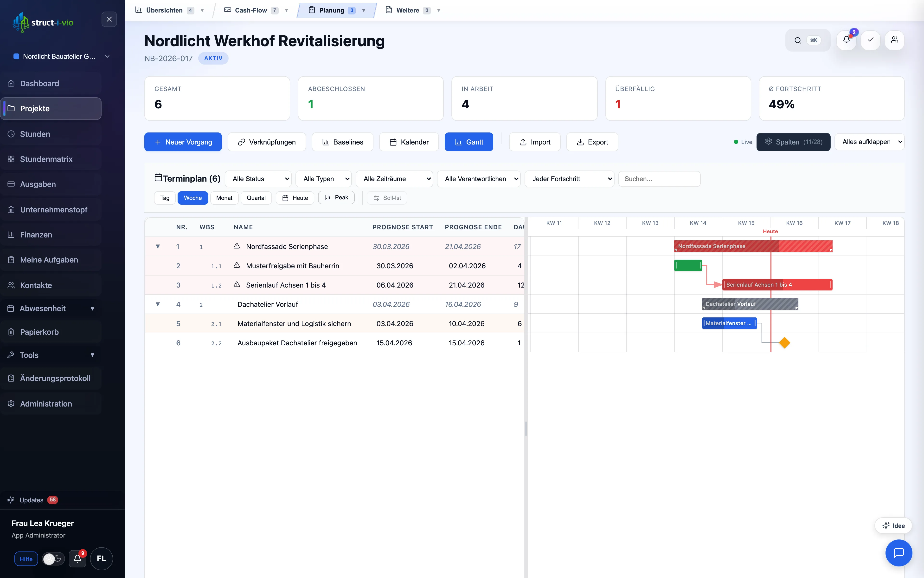Open Finanzen in sidebar

click(x=51, y=235)
